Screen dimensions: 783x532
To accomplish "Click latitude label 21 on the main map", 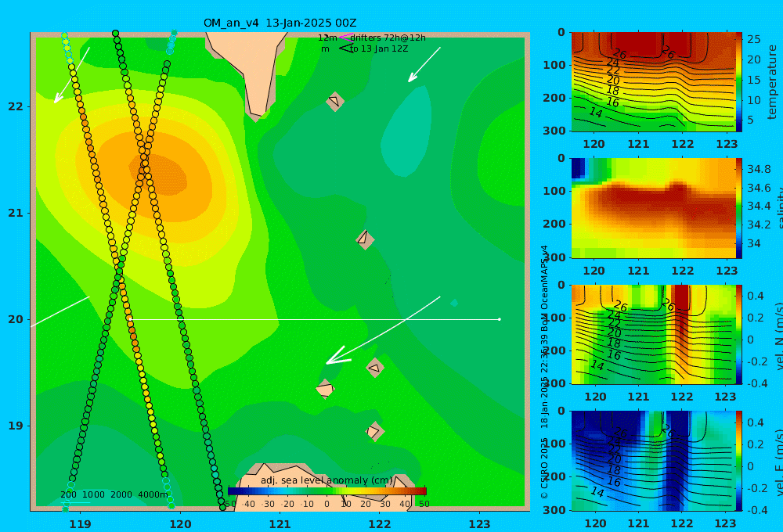I will click(x=16, y=213).
